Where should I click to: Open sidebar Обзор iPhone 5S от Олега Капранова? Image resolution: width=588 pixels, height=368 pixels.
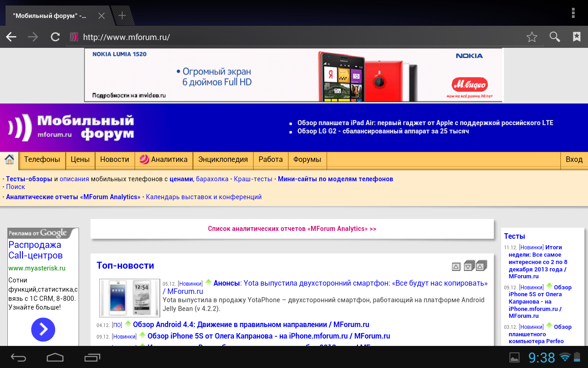pyautogui.click(x=540, y=301)
